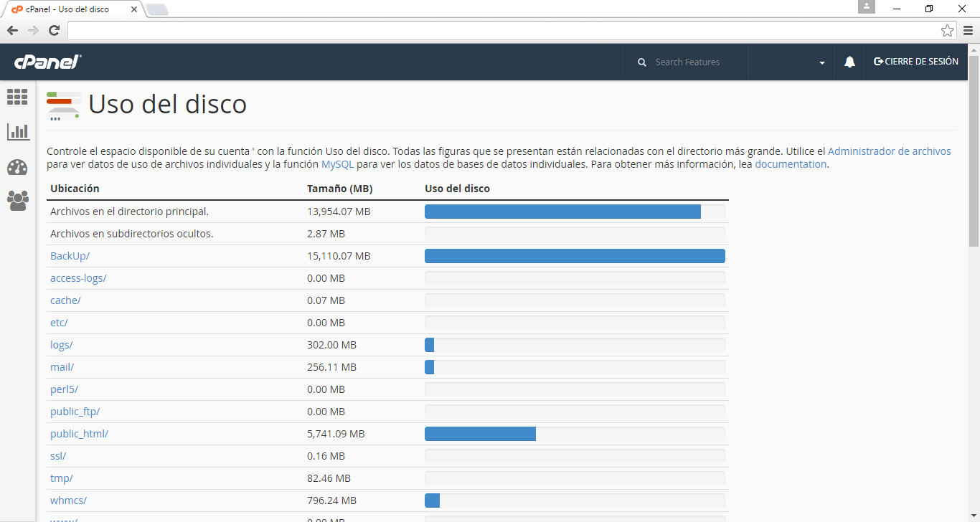Click the BackUp disk usage bar

(x=575, y=256)
